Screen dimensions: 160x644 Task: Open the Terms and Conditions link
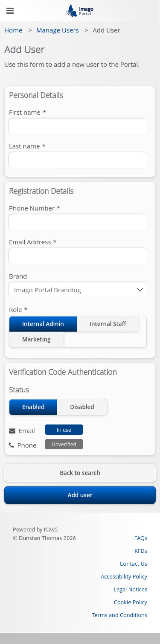(119, 615)
